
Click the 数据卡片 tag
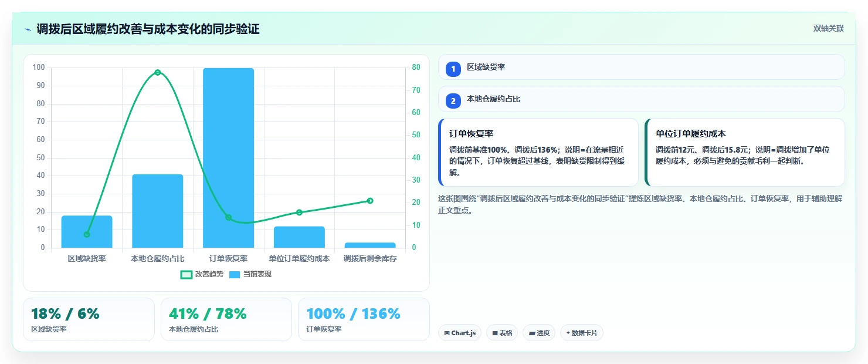(582, 333)
